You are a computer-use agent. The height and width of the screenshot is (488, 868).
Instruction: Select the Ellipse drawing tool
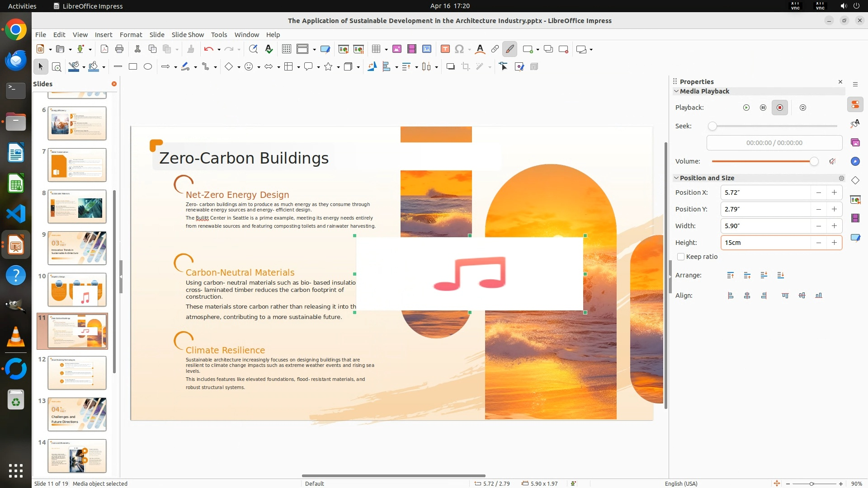[x=148, y=66]
